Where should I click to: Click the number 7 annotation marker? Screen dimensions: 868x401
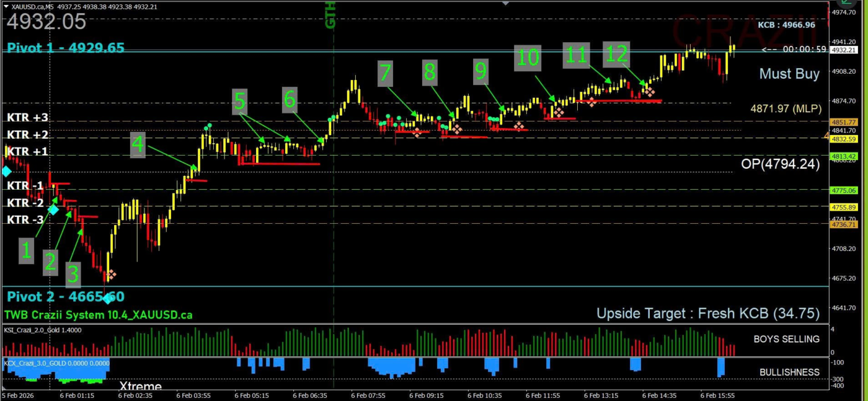(385, 73)
